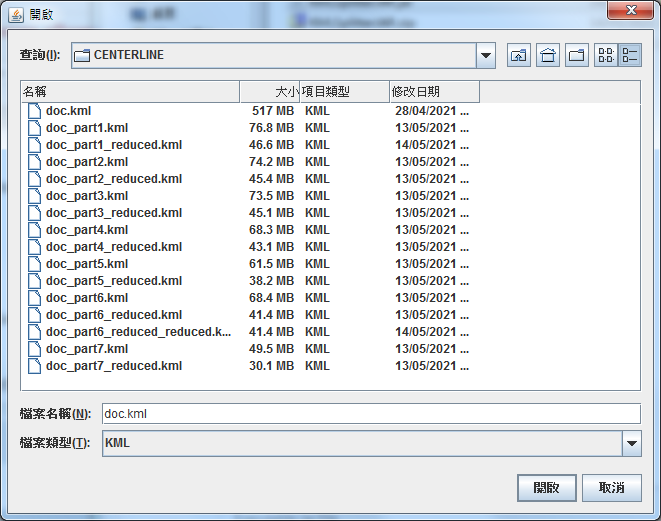Click the 68.4 MB size cell
Screen dimensions: 661x521
pos(271,298)
